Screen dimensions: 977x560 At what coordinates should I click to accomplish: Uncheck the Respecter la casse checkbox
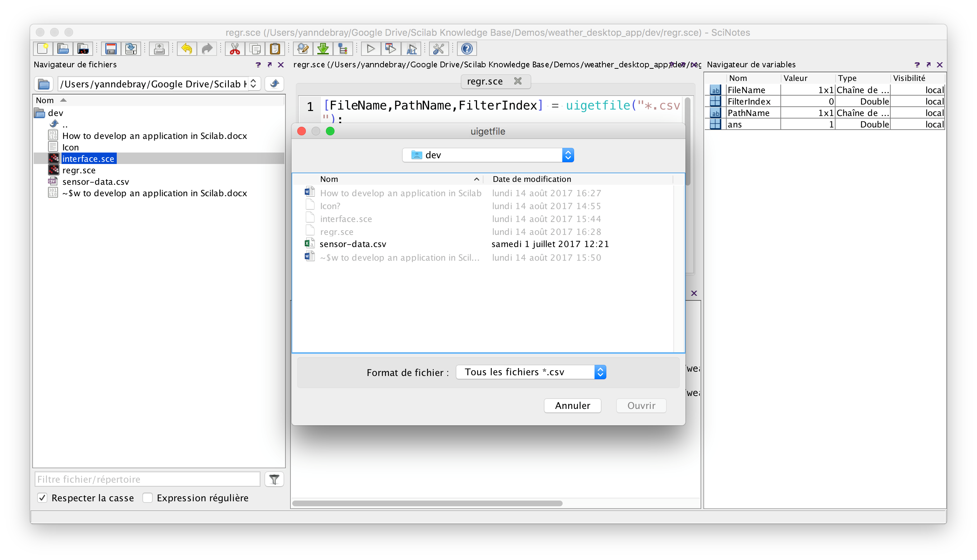(42, 498)
